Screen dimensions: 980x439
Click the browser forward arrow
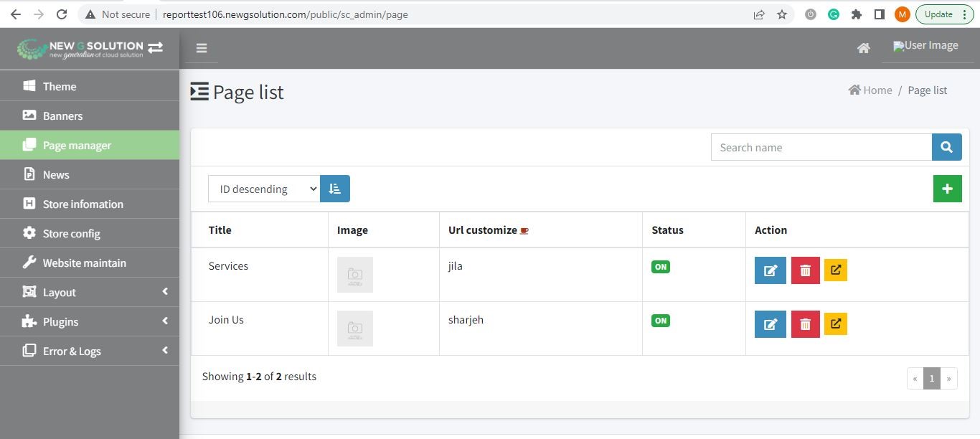[x=39, y=14]
